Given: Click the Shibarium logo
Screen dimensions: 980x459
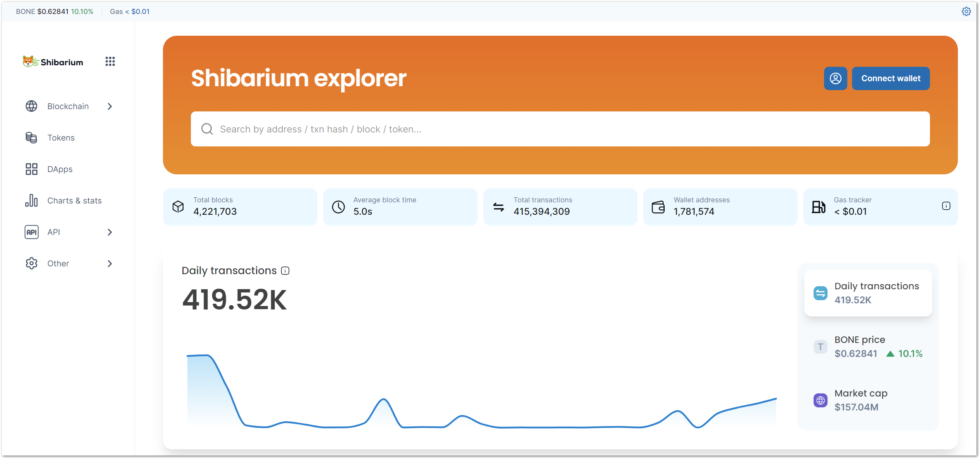Looking at the screenshot, I should [x=53, y=62].
